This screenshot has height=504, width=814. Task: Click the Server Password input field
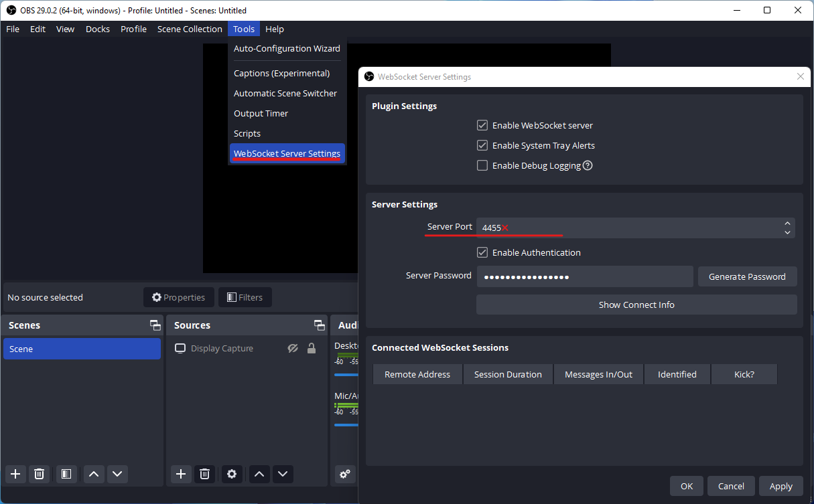pos(584,276)
